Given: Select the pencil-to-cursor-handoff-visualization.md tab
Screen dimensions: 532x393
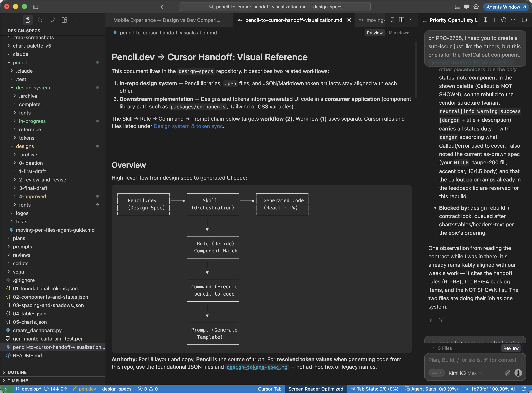Looking at the screenshot, I should [x=293, y=20].
